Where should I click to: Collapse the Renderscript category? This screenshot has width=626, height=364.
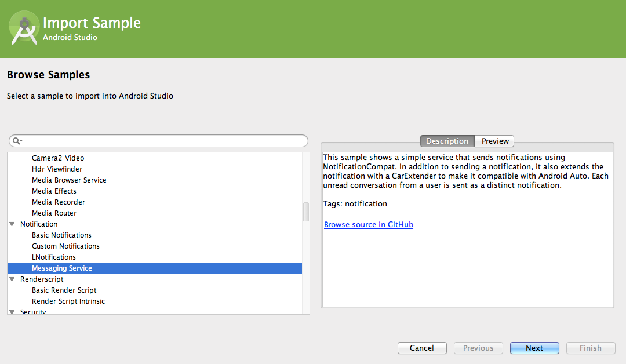pyautogui.click(x=12, y=279)
